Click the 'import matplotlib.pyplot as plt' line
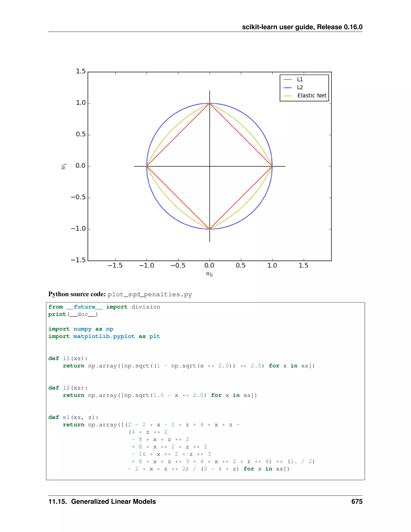Viewport: 411px width, 532px height. coord(104,336)
